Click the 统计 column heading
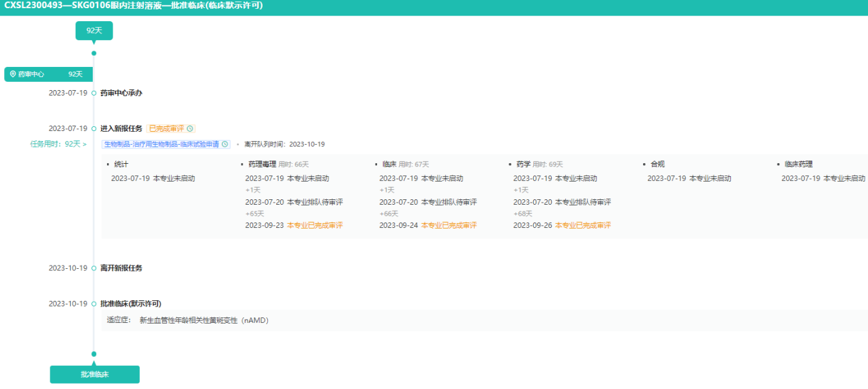Screen dimensions: 868x389 pyautogui.click(x=121, y=164)
